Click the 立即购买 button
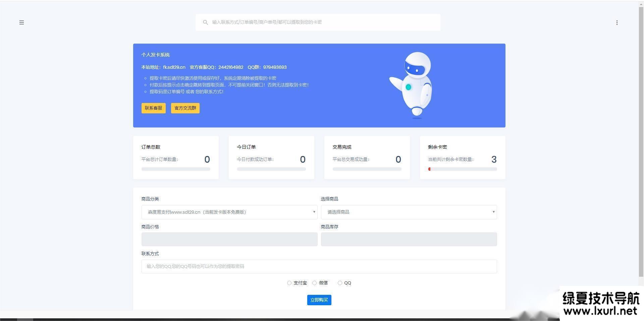Screen dimensions: 644x321 tap(319, 300)
